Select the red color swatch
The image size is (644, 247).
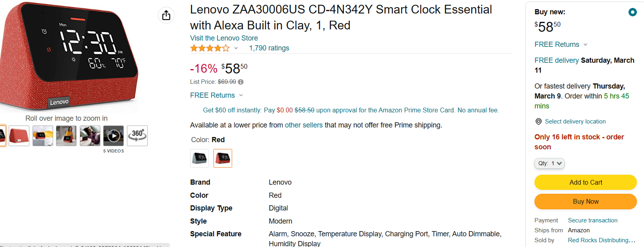(223, 158)
